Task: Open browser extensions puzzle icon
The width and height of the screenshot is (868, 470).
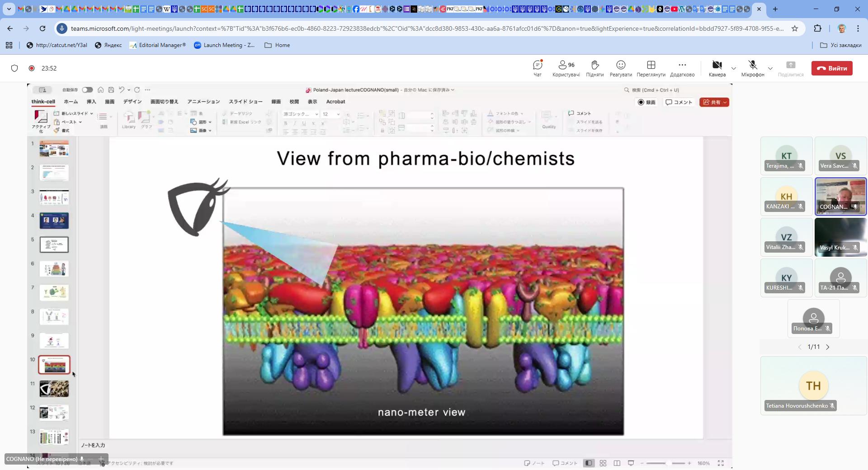Action: (817, 28)
